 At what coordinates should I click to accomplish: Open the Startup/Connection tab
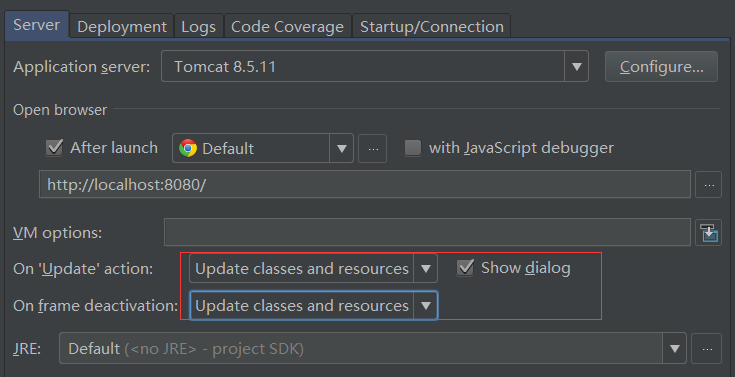pos(432,26)
